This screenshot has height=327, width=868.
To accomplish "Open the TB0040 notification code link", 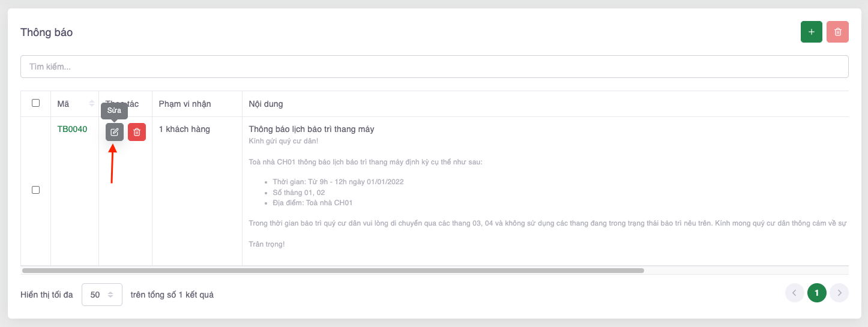I will coord(72,129).
